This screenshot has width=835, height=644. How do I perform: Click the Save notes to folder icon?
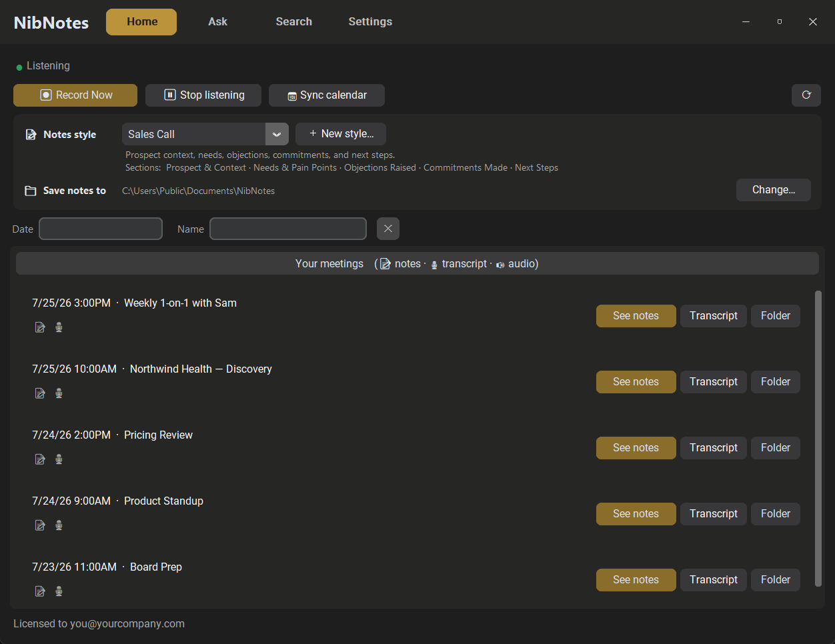pos(31,191)
